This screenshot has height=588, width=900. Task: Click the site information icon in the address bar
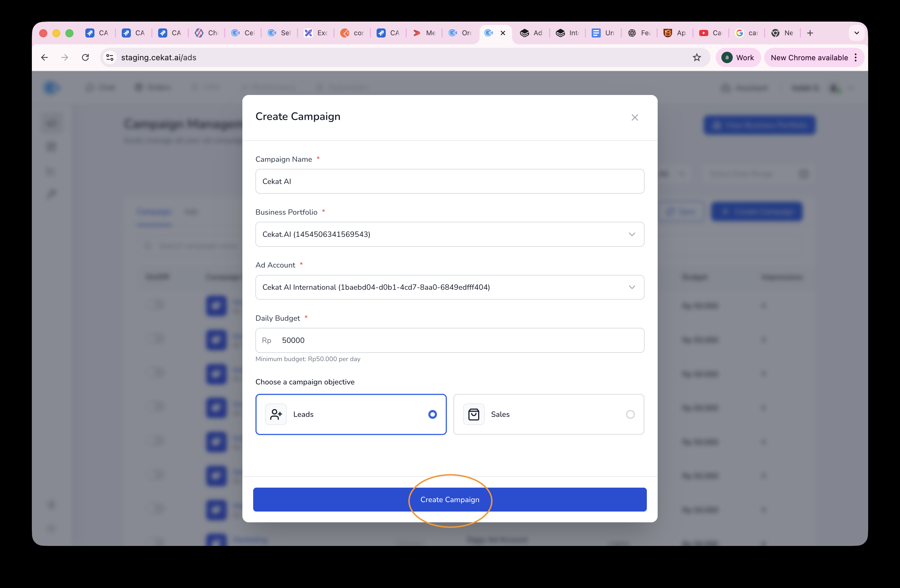coord(110,57)
